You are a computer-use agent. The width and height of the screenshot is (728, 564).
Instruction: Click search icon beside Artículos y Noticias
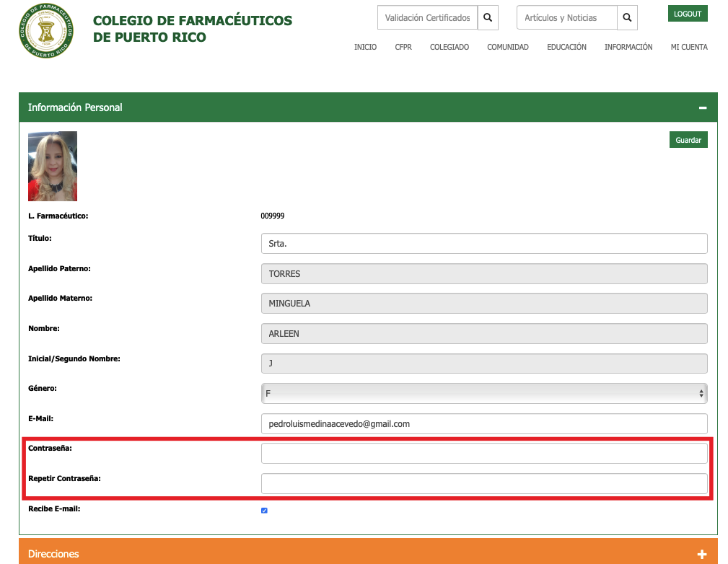[627, 18]
